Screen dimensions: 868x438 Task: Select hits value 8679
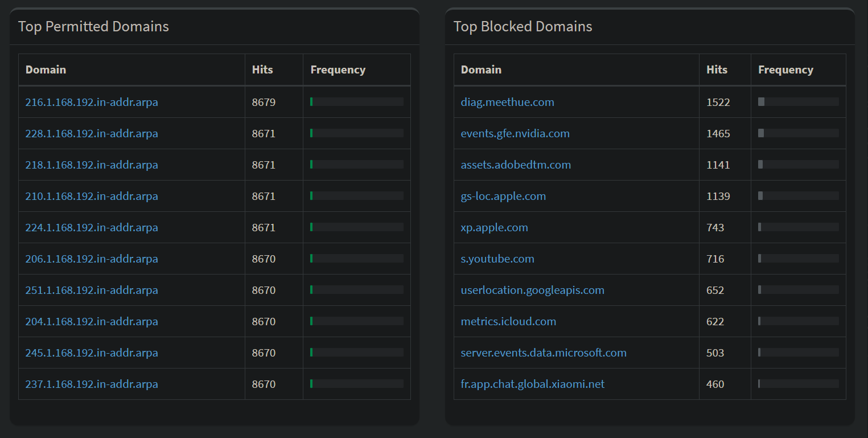coord(264,102)
